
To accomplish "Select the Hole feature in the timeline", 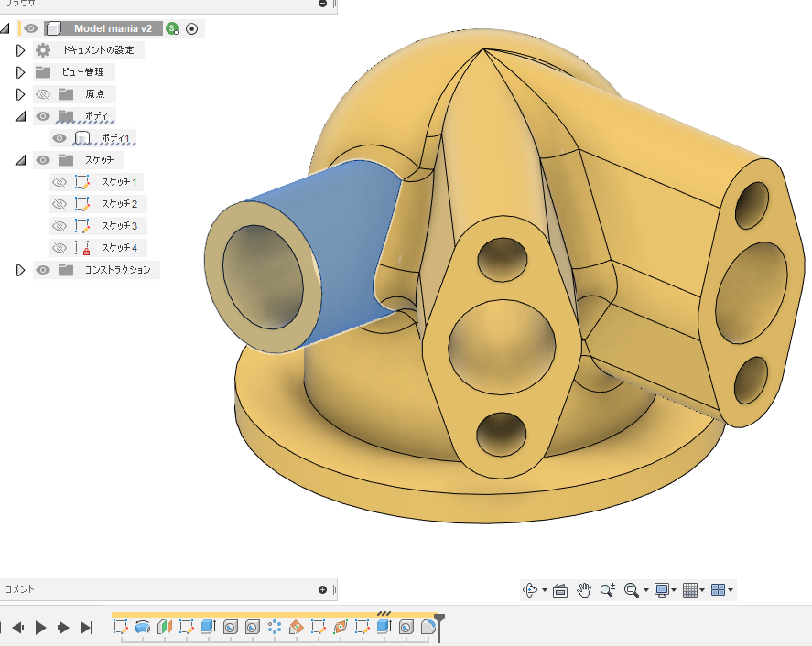I will [x=231, y=628].
